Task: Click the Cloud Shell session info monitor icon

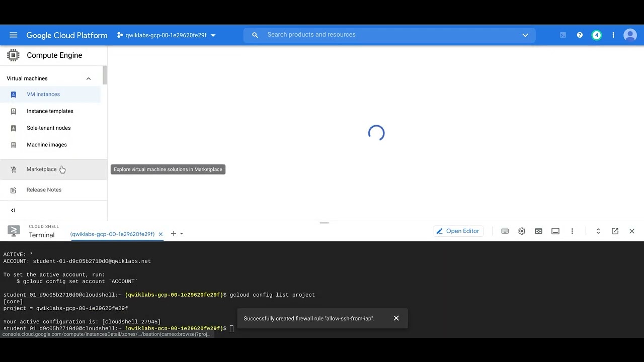Action: (x=555, y=231)
